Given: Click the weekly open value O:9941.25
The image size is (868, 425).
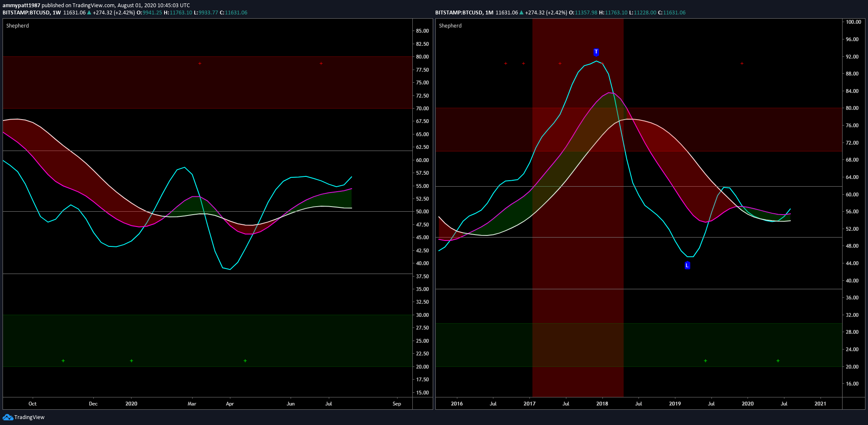Looking at the screenshot, I should 149,13.
